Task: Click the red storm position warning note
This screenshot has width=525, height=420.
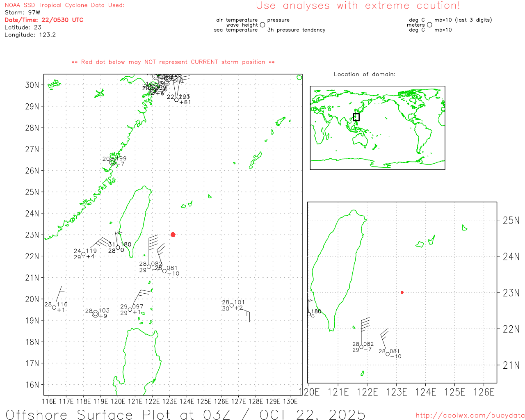Action: pyautogui.click(x=173, y=62)
